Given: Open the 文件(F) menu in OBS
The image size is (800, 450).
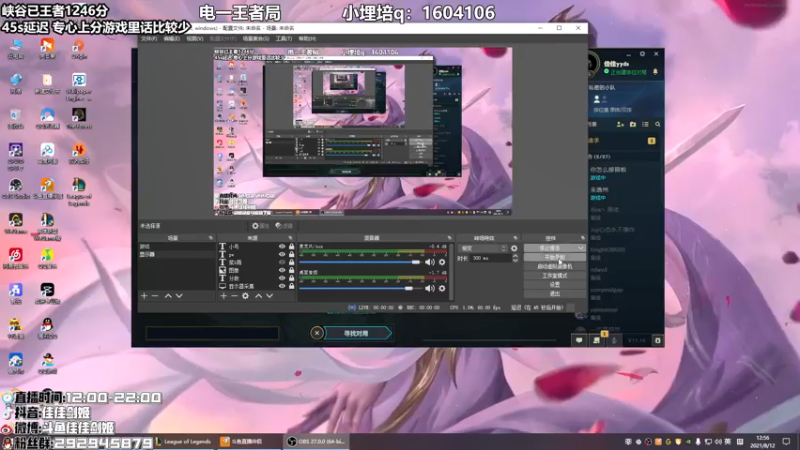Looking at the screenshot, I should point(149,39).
